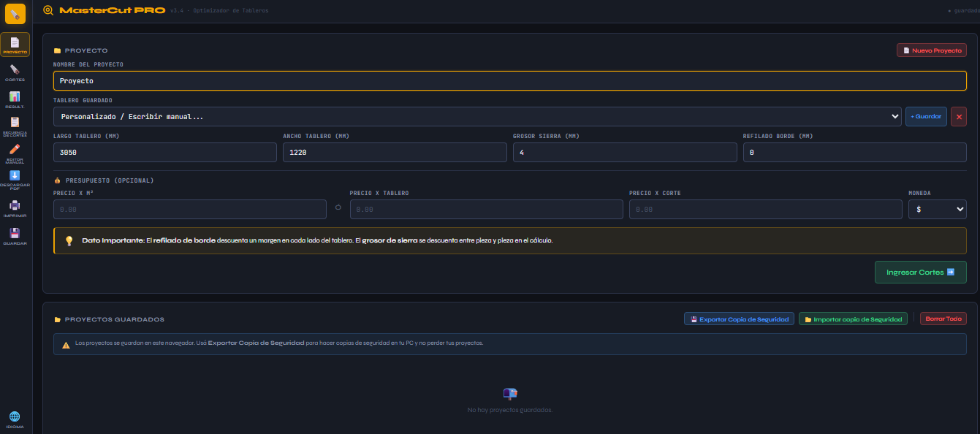This screenshot has height=434, width=980.
Task: Click the warning triangle icon in projects notice
Action: 66,344
